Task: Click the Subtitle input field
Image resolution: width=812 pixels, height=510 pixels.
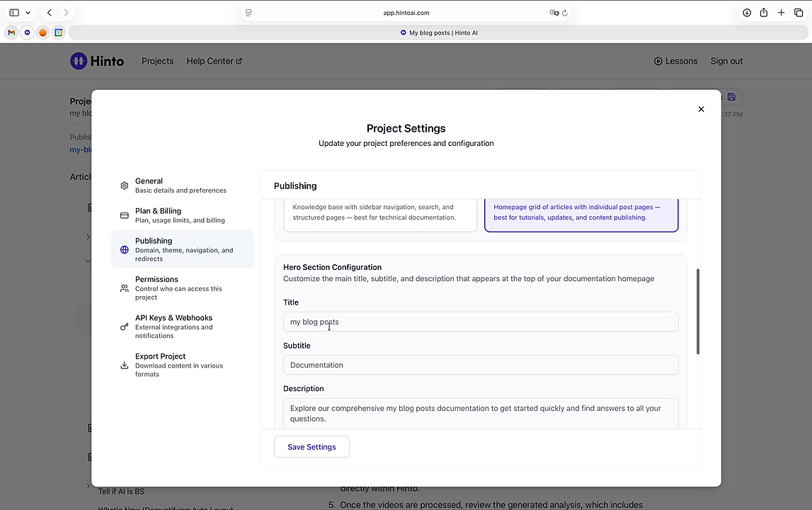Action: [x=480, y=365]
